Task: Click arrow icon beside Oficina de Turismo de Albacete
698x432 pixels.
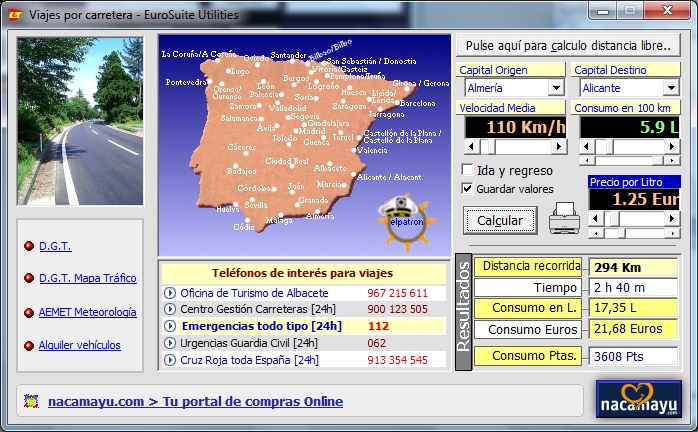Action: click(x=170, y=293)
